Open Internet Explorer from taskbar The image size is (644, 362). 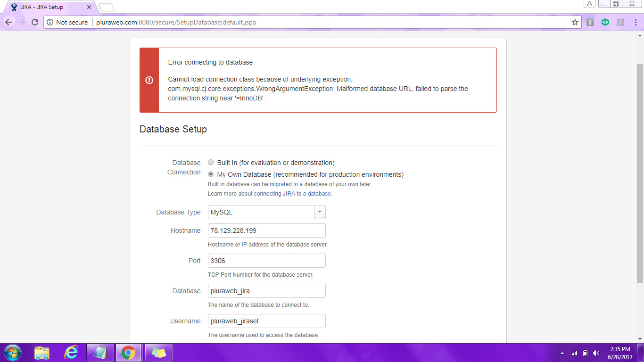coord(71,353)
